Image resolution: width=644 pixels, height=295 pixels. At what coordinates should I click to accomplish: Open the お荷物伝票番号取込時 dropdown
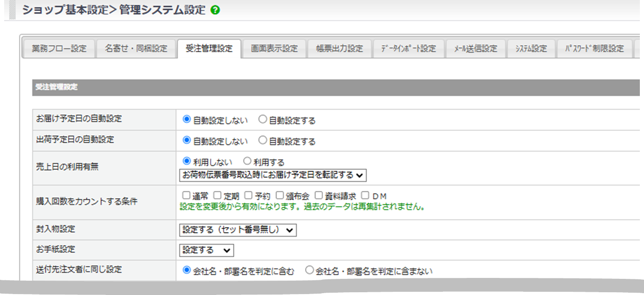(273, 175)
